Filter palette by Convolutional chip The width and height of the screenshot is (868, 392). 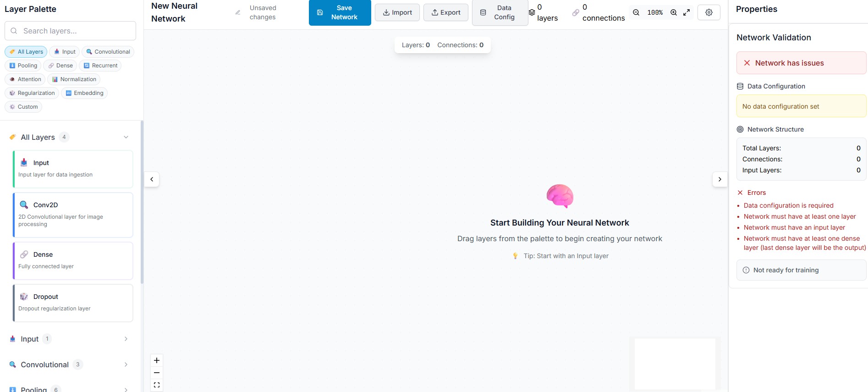(x=108, y=52)
